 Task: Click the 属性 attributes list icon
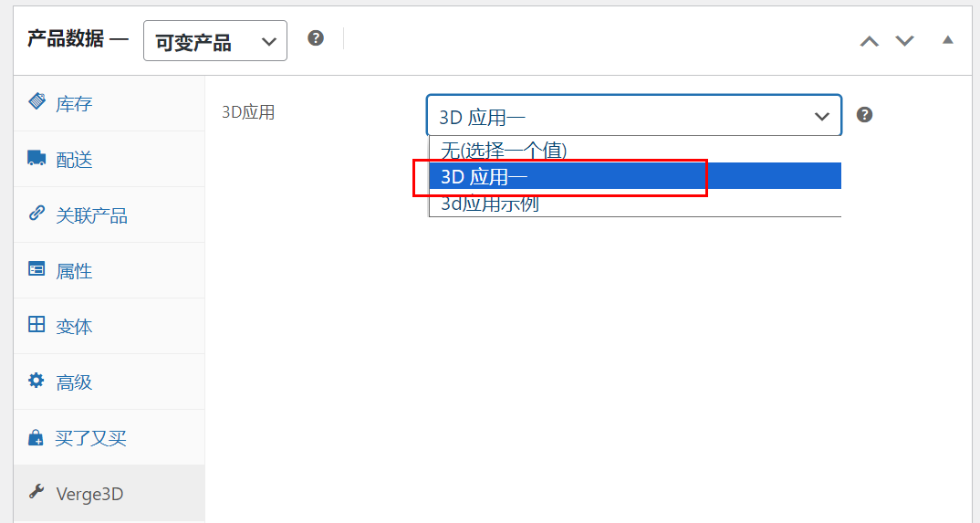[36, 268]
